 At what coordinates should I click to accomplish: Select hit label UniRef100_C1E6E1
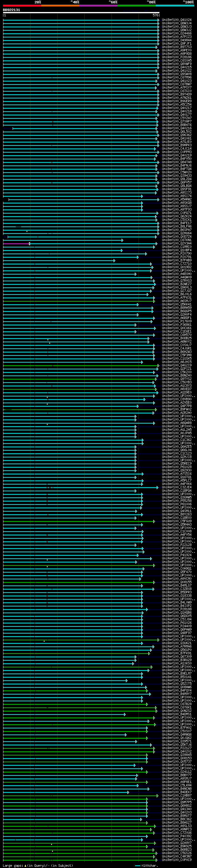coord(177,331)
